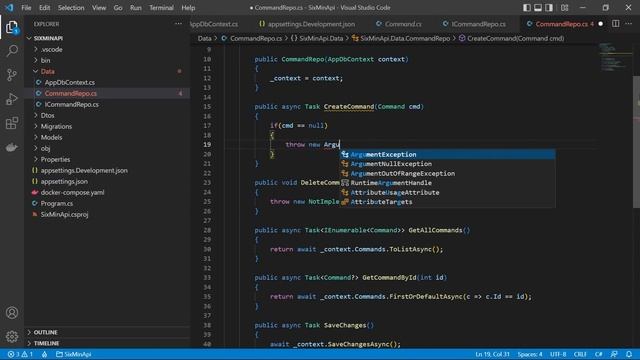Click Ln 19, Col 31 status item
This screenshot has width=640, height=360.
pos(492,354)
